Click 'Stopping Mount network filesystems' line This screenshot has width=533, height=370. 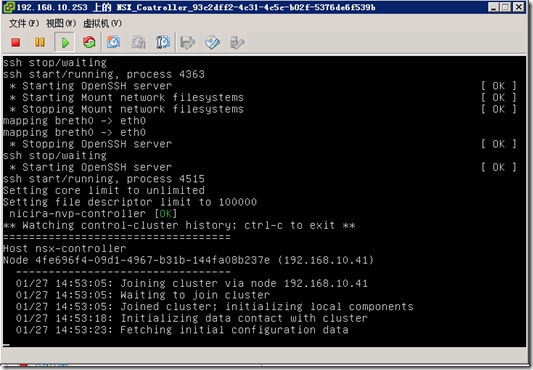coord(126,109)
